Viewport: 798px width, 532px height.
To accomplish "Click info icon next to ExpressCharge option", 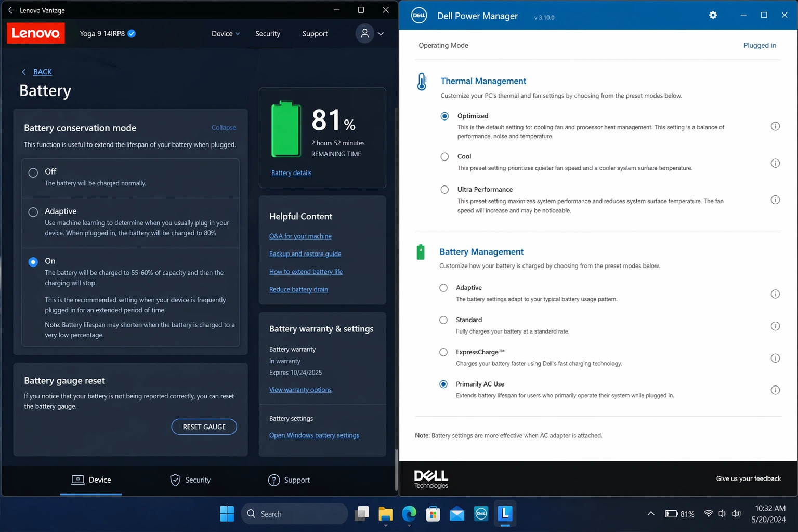I will pos(775,358).
